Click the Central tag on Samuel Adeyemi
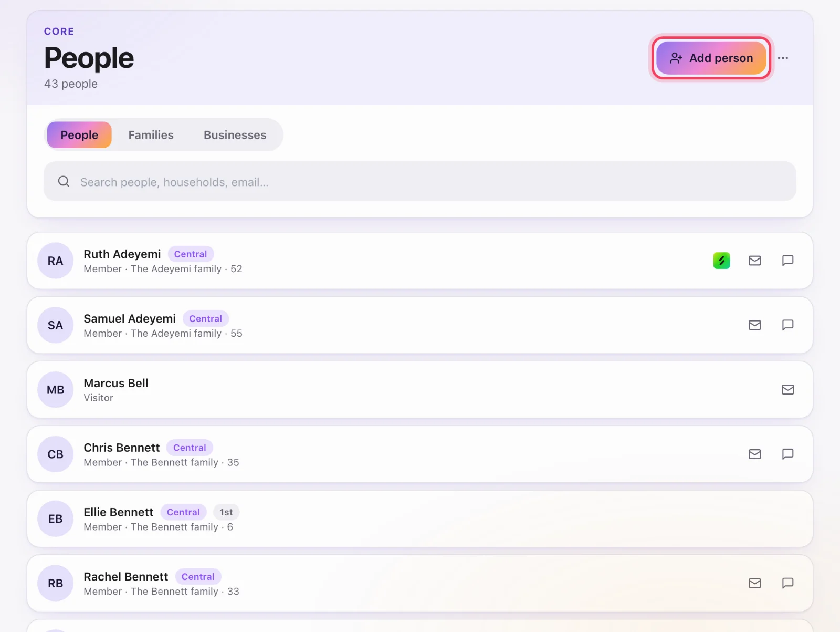 click(205, 319)
